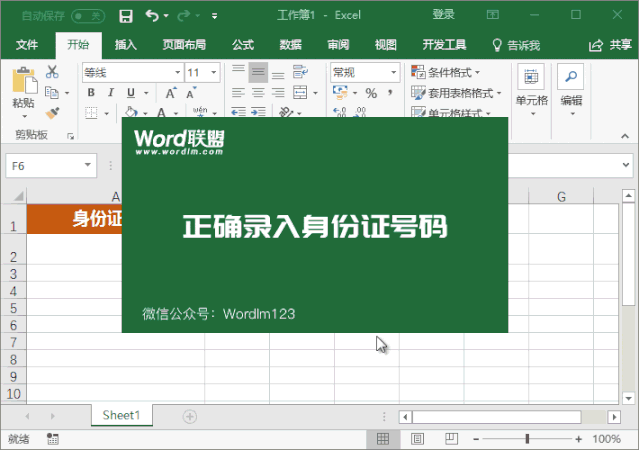Apply underline with the U icon
The width and height of the screenshot is (639, 450).
pyautogui.click(x=130, y=93)
